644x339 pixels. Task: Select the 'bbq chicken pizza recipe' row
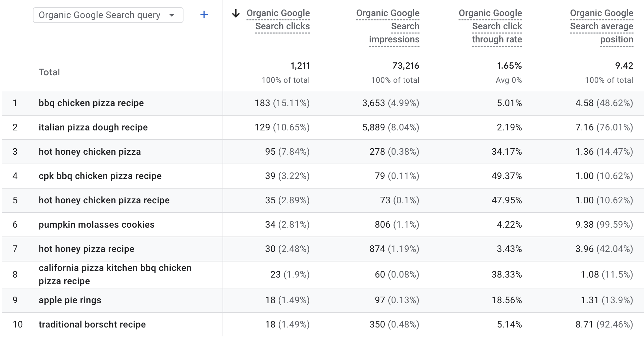91,103
